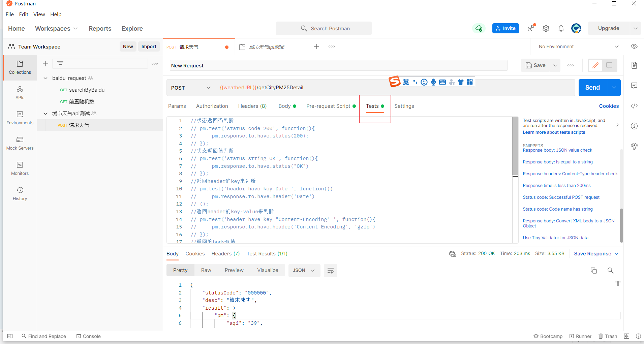Open the POST method dropdown
The image size is (644, 344).
coord(191,88)
